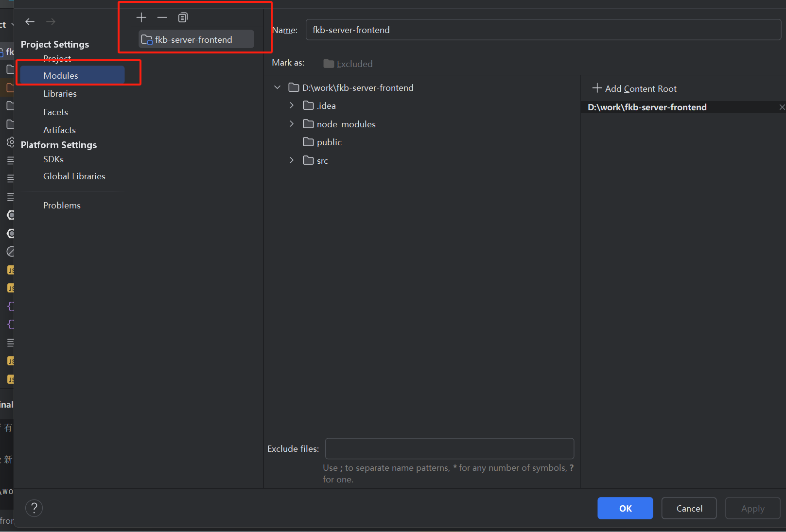The width and height of the screenshot is (786, 532).
Task: Click the add module plus icon
Action: 141,17
